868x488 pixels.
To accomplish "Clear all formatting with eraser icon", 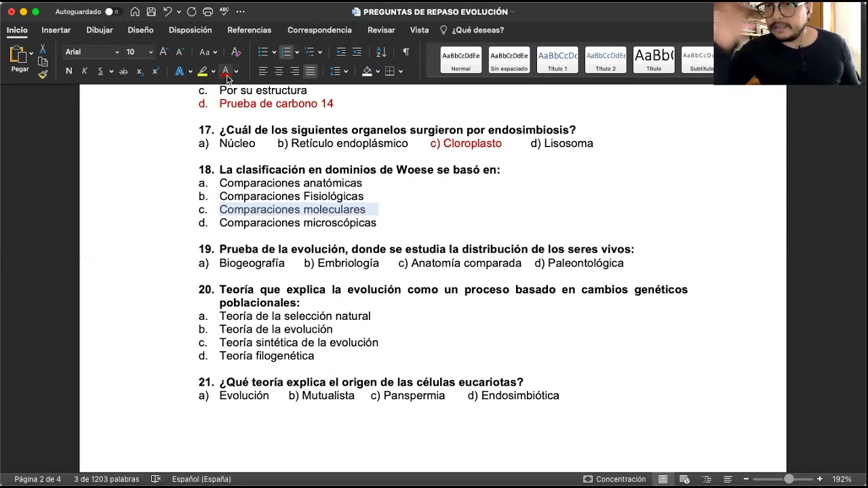I will (236, 52).
